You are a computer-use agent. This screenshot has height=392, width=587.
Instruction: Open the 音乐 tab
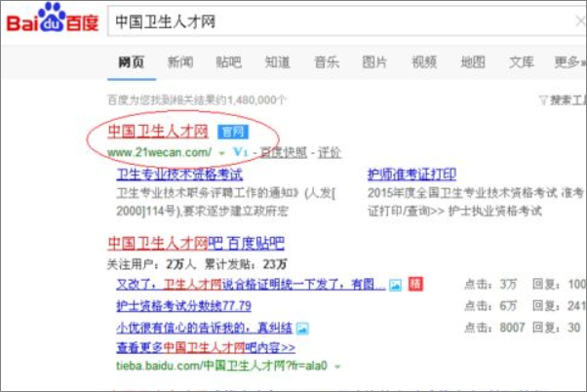(x=327, y=62)
